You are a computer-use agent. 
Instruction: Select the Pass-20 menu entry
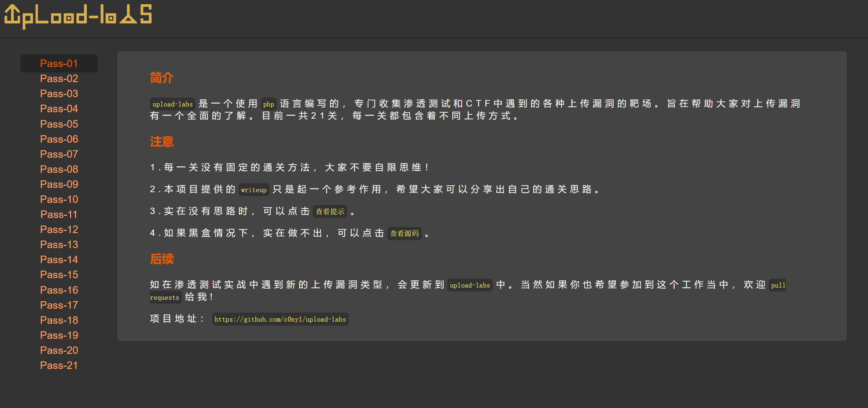coord(59,350)
